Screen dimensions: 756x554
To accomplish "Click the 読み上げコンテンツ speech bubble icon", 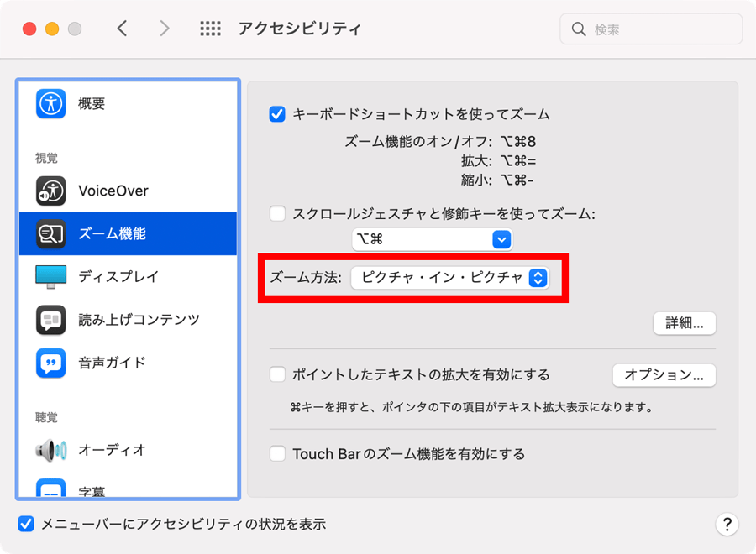I will tap(50, 320).
